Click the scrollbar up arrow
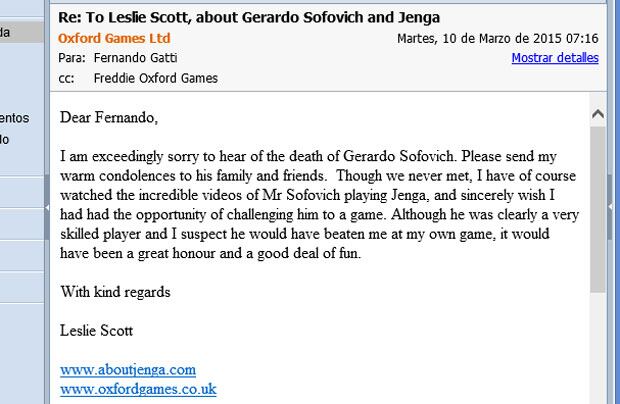Screen dimensions: 620x404 click(x=597, y=113)
